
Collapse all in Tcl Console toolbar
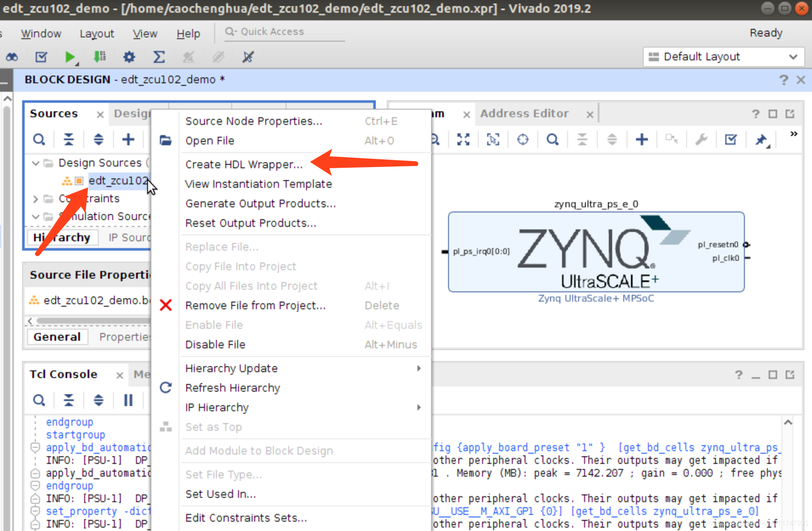click(68, 400)
